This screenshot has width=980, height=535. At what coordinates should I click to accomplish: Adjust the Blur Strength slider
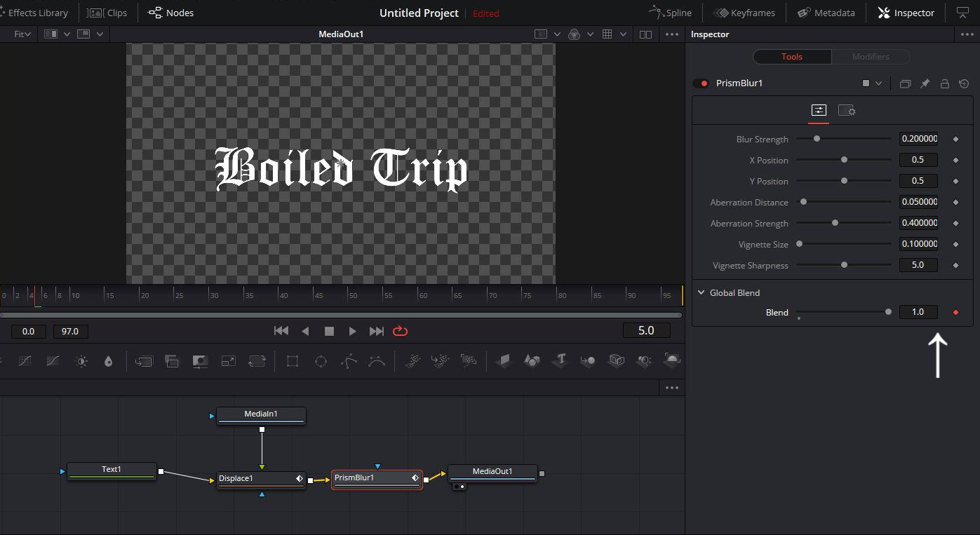click(844, 139)
